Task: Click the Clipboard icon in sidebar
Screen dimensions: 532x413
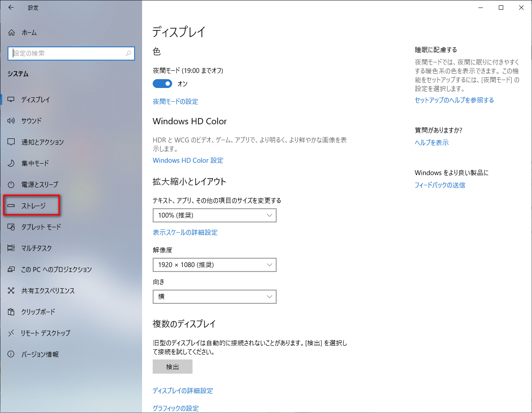Action: pos(12,312)
